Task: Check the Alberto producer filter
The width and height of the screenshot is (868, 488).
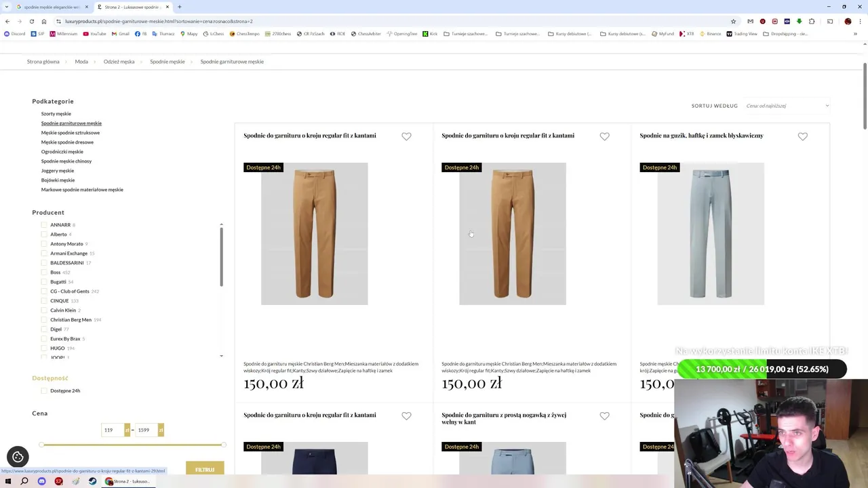Action: pyautogui.click(x=44, y=235)
